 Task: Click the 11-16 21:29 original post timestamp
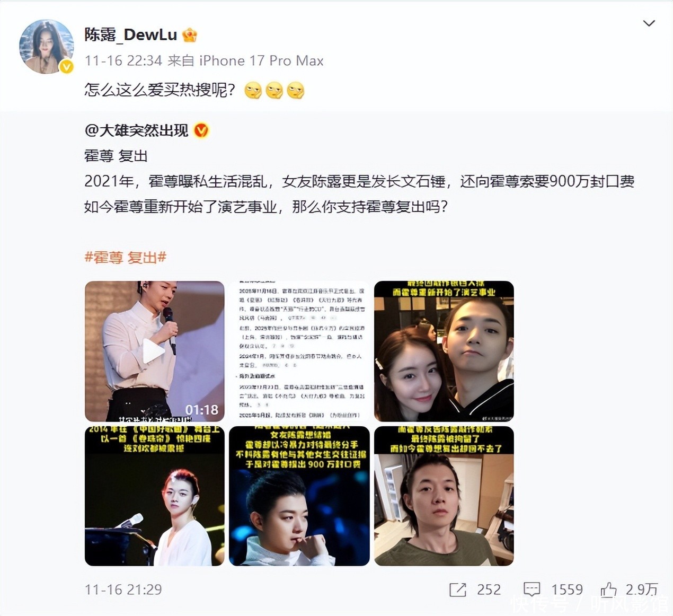[x=123, y=589]
